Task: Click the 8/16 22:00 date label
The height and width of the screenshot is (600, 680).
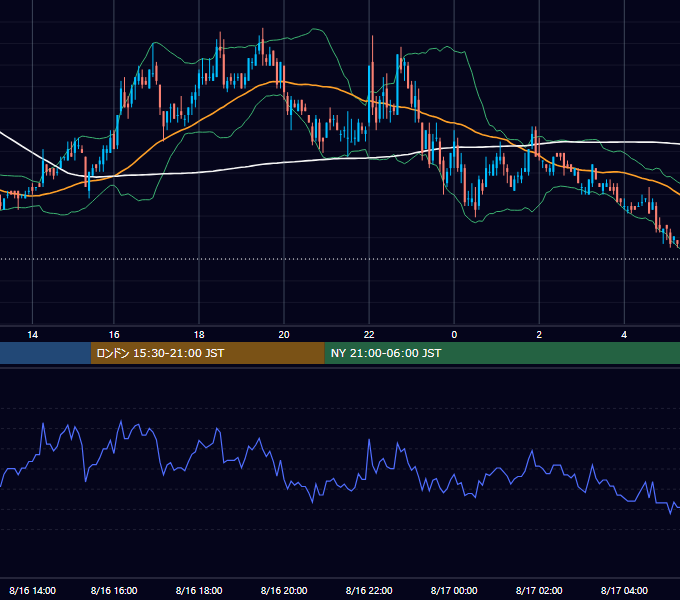Action: point(369,590)
